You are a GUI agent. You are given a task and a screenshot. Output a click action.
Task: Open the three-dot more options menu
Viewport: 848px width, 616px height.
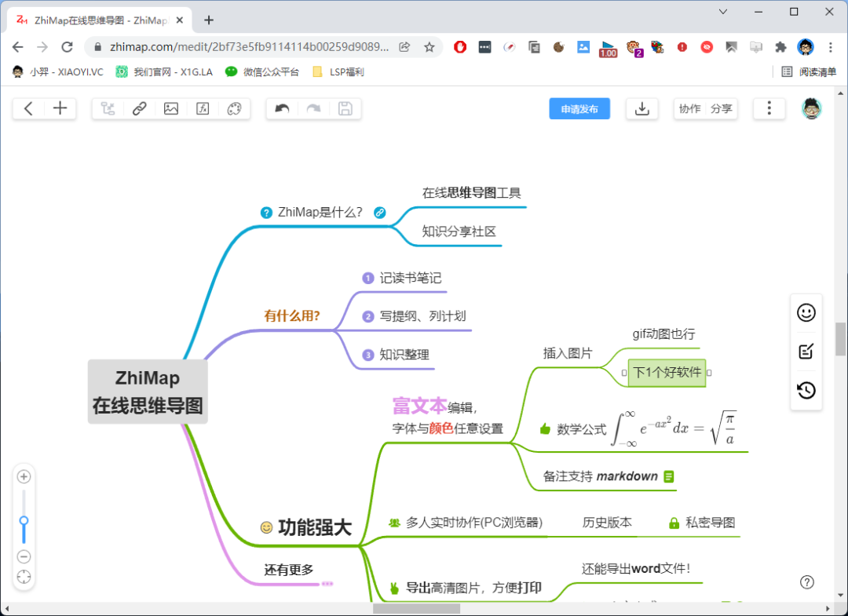pos(769,109)
